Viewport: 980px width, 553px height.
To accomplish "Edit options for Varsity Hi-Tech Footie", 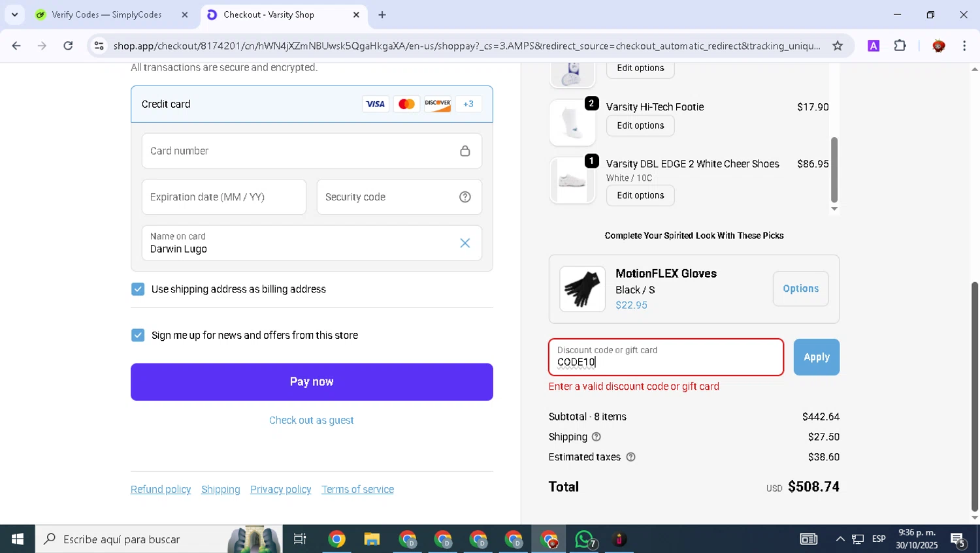I will [640, 125].
